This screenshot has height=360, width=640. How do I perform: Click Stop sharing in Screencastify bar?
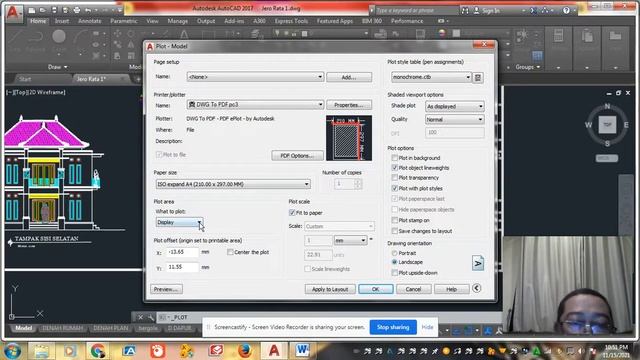coord(393,327)
